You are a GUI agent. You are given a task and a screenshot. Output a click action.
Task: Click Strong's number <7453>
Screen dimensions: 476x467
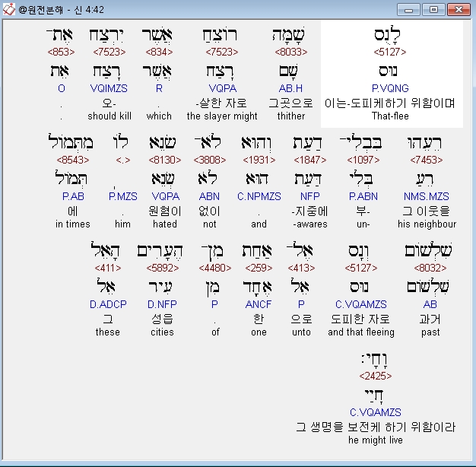[426, 160]
